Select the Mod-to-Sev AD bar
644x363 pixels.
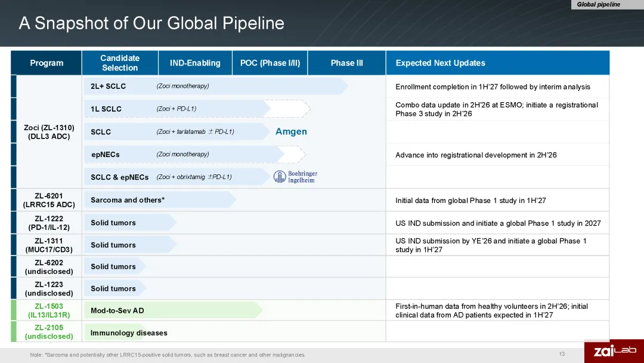pos(174,310)
